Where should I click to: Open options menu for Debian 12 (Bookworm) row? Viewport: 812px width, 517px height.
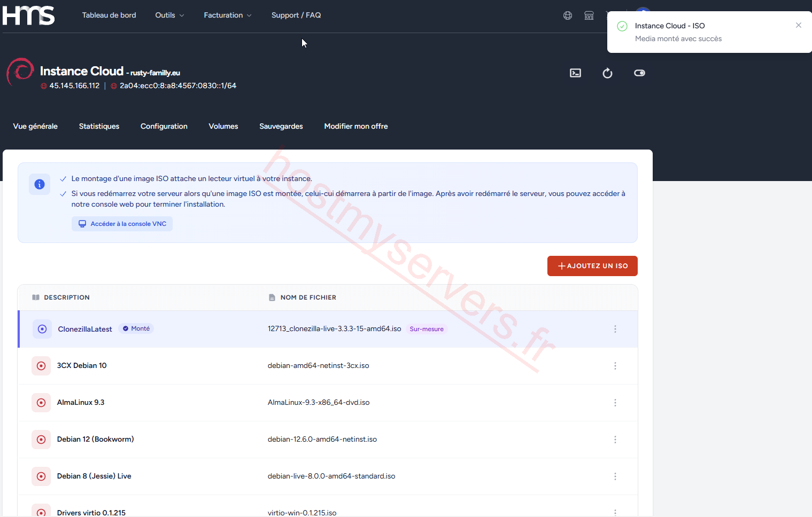click(615, 440)
